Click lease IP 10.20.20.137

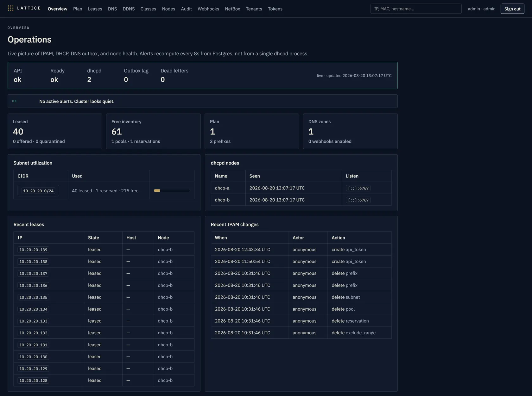click(x=33, y=274)
